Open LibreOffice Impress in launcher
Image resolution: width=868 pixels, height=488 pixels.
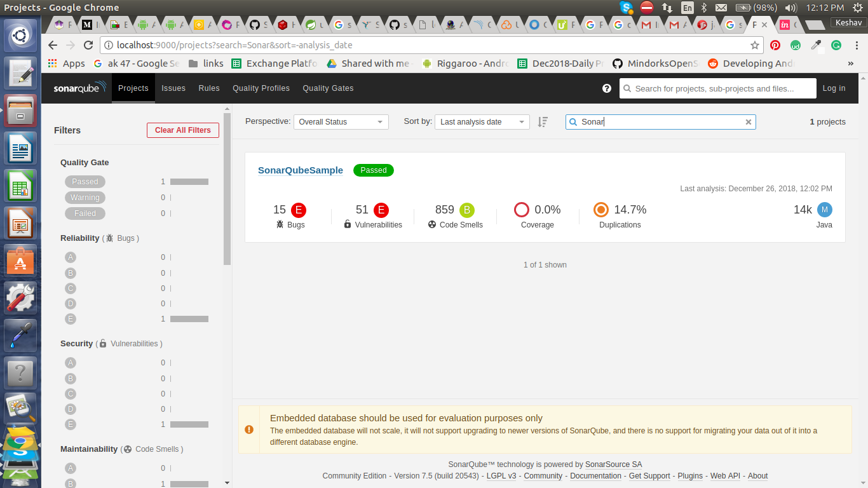click(20, 224)
